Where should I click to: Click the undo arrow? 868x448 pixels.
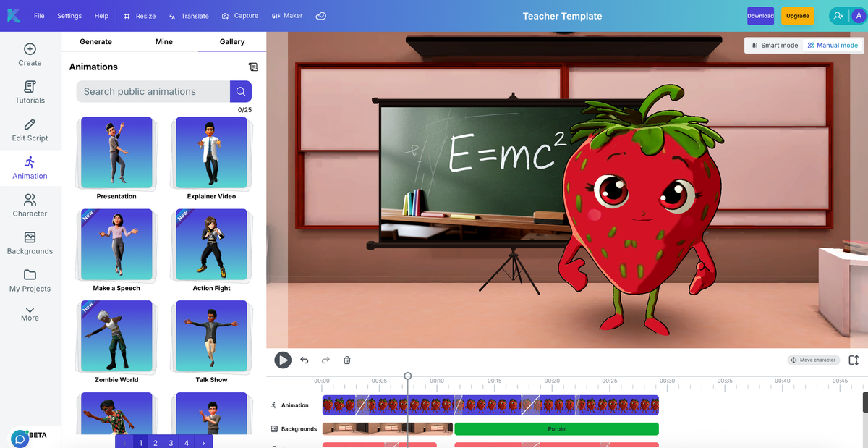pyautogui.click(x=305, y=360)
